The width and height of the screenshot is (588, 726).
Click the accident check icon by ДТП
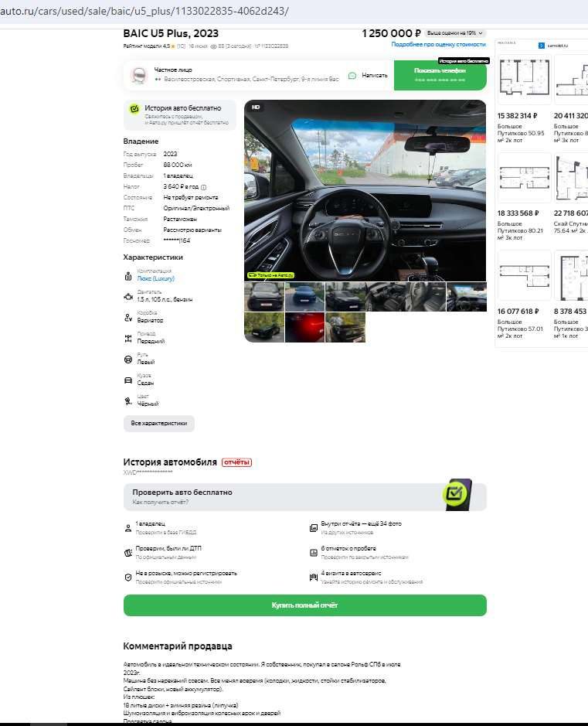point(128,552)
